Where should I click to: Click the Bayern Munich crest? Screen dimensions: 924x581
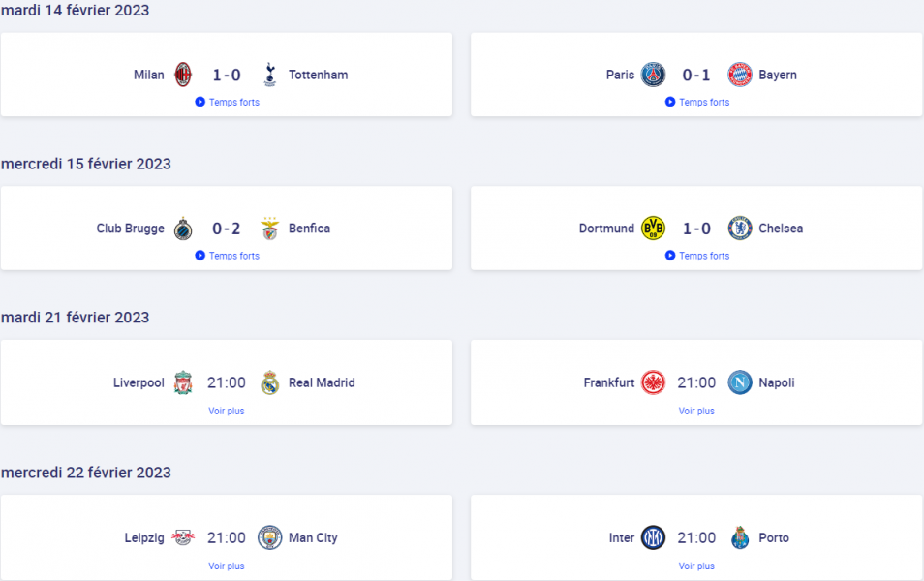740,75
